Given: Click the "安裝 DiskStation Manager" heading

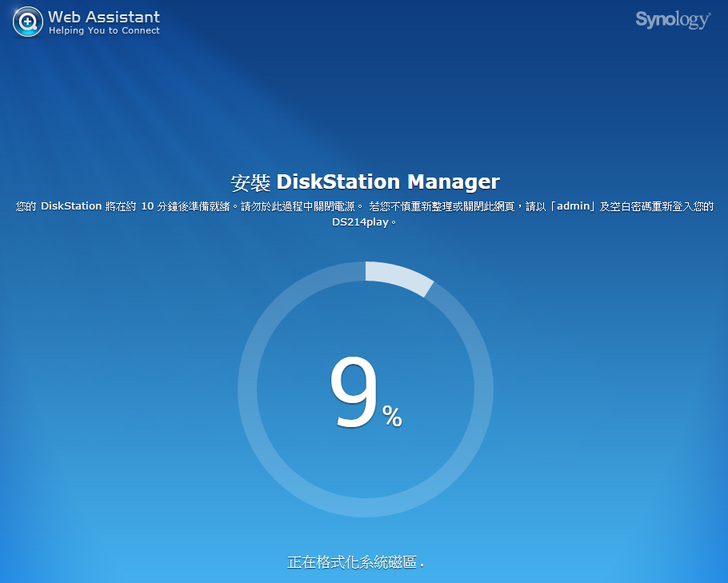Looking at the screenshot, I should (x=364, y=182).
